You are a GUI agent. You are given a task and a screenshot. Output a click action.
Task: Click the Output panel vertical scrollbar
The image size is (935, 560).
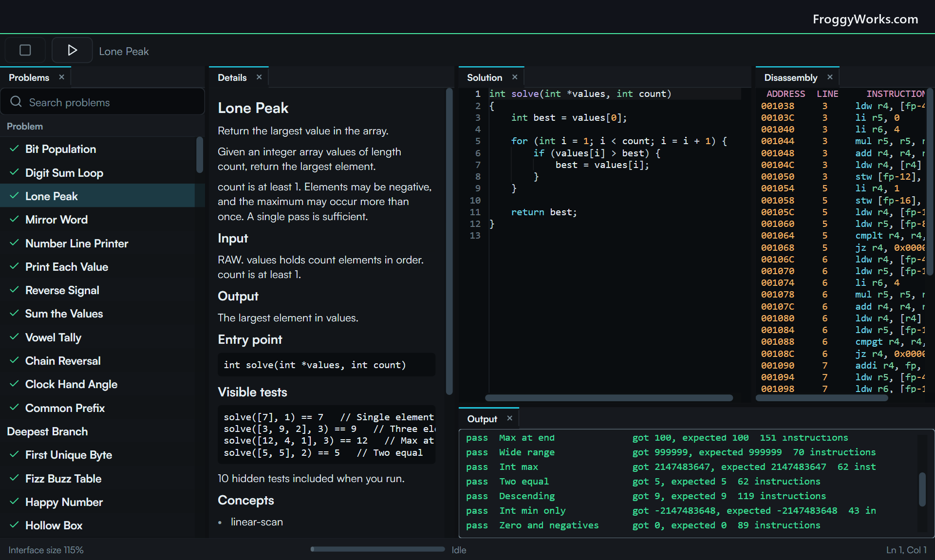[x=922, y=489]
